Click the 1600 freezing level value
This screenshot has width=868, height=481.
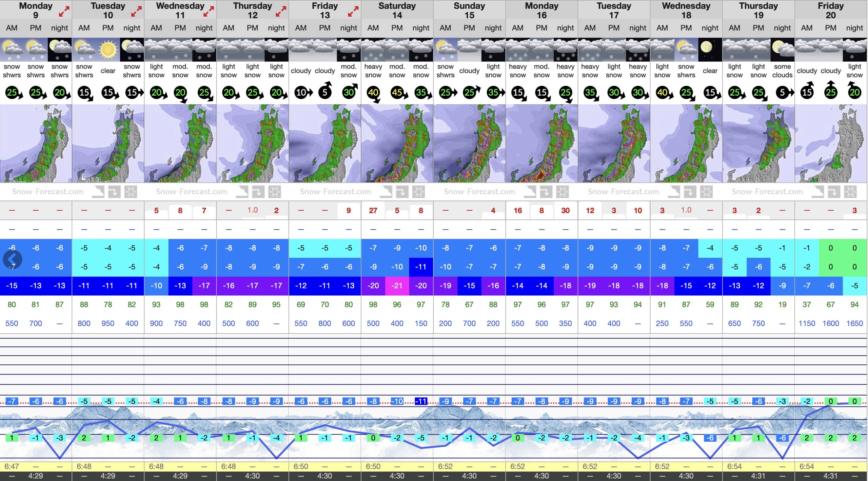(831, 323)
